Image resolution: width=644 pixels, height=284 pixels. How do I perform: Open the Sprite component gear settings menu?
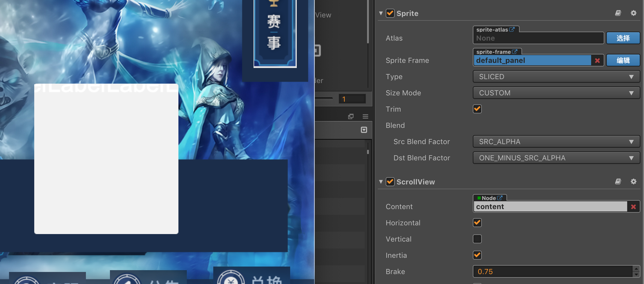[633, 13]
